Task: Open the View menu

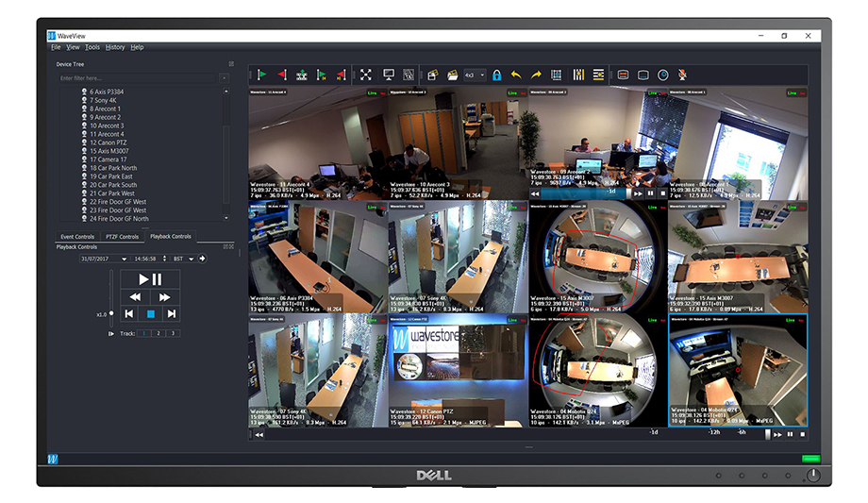Action: click(x=73, y=47)
